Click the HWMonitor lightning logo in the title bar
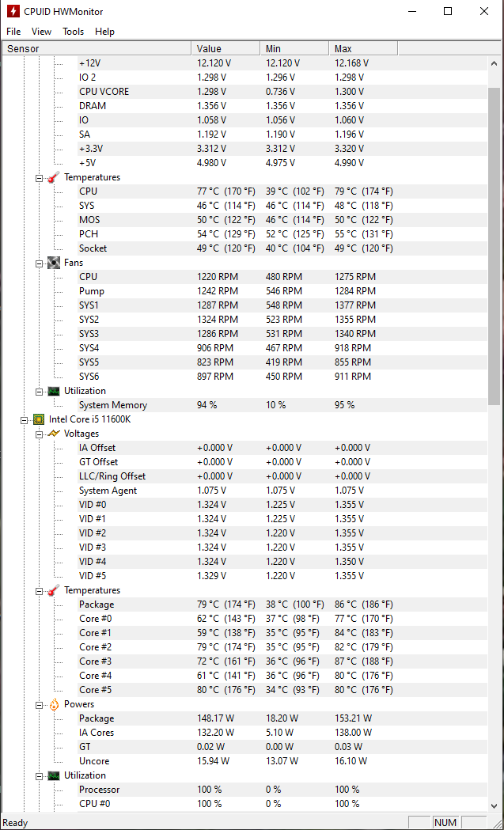This screenshot has width=504, height=830. (13, 12)
